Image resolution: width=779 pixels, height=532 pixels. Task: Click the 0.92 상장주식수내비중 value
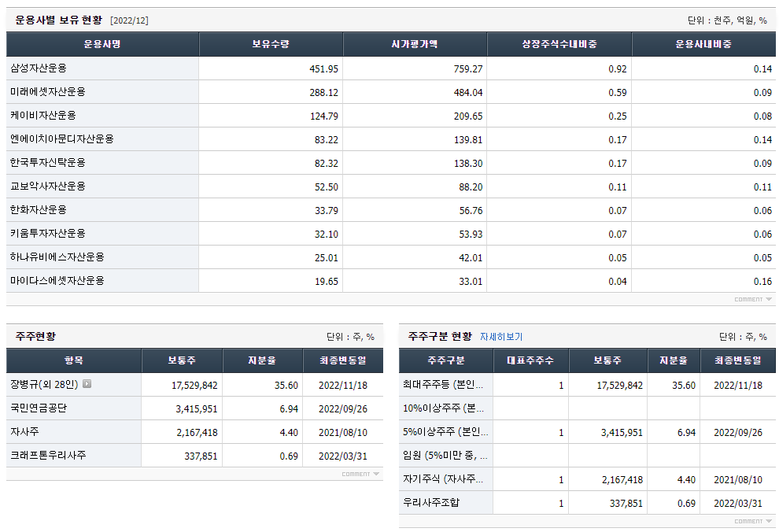pos(618,69)
